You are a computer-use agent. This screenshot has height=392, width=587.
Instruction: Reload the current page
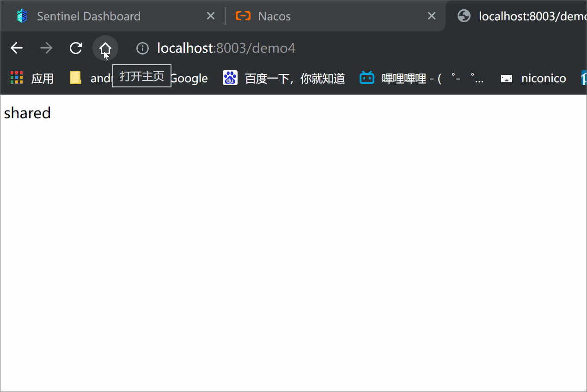point(76,48)
